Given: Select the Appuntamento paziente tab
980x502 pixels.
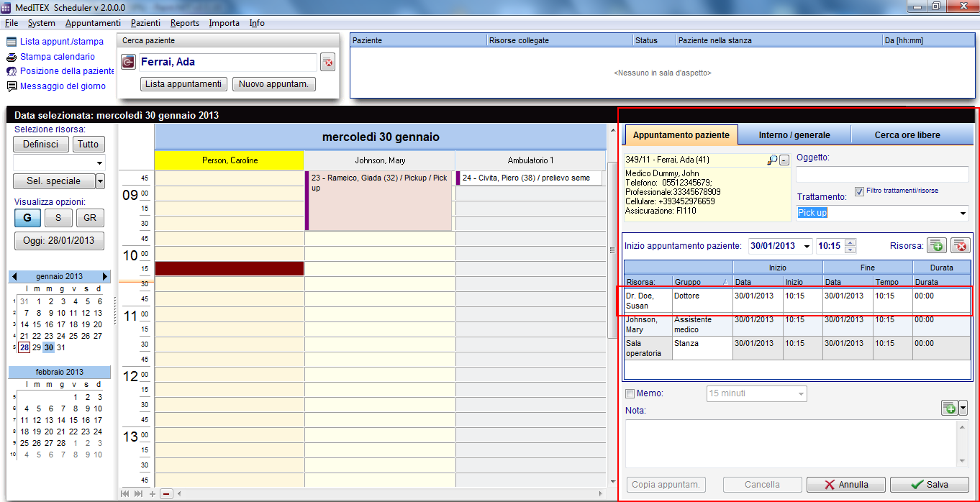Looking at the screenshot, I should point(681,134).
